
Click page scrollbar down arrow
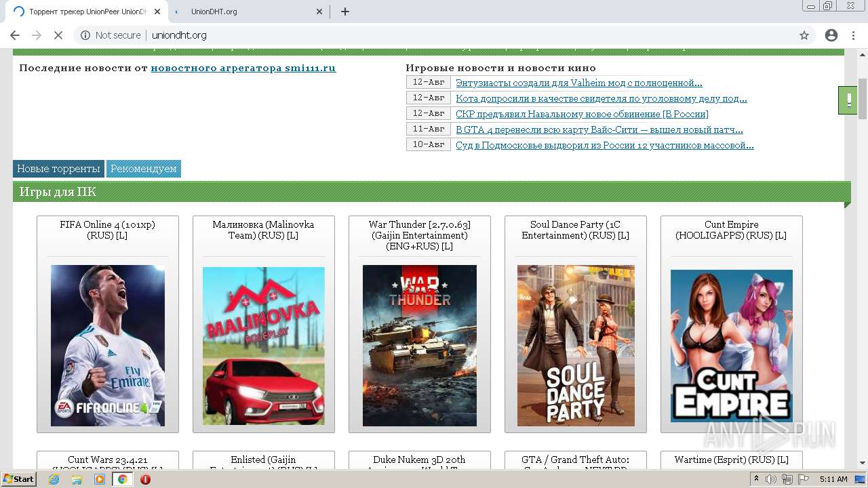862,464
